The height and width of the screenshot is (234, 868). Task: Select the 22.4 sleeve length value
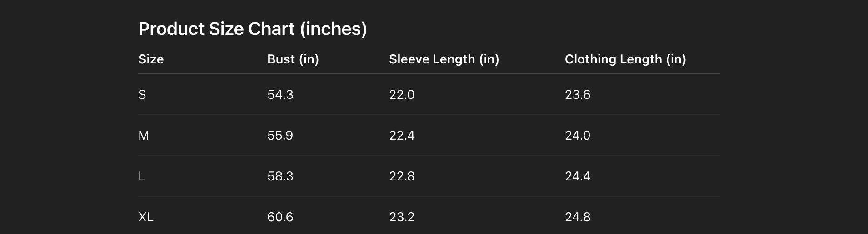tap(402, 136)
